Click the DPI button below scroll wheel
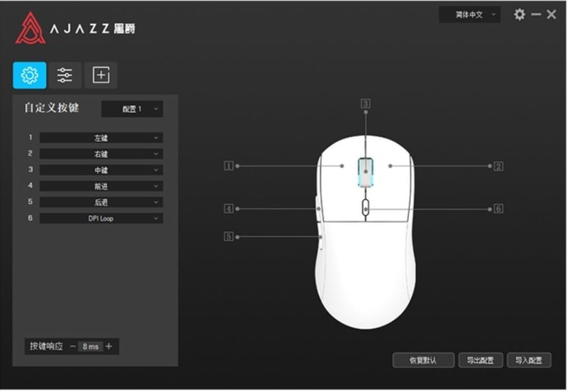The width and height of the screenshot is (568, 392). [366, 209]
